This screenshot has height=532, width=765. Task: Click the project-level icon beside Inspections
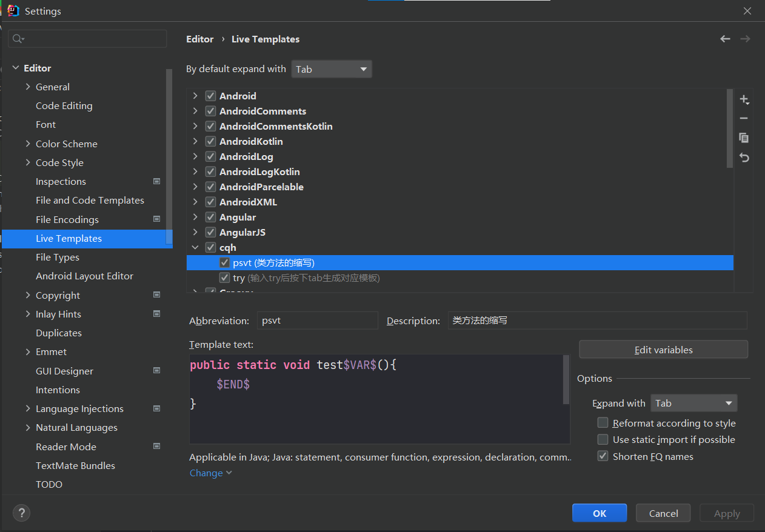coord(156,181)
